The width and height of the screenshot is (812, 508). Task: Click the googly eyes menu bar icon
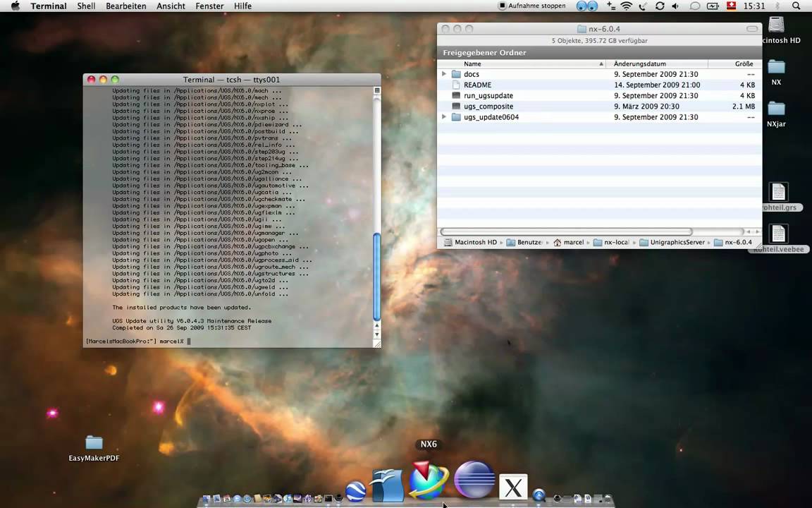(x=586, y=6)
